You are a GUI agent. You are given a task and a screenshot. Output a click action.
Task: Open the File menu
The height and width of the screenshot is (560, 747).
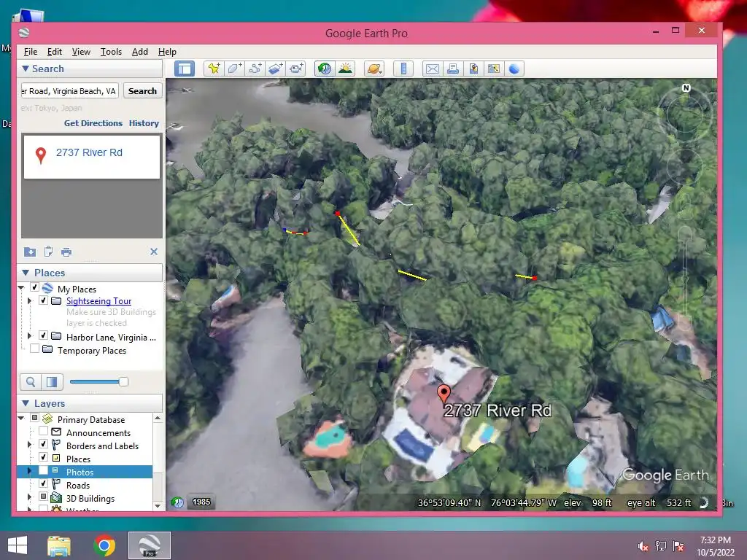click(x=31, y=52)
